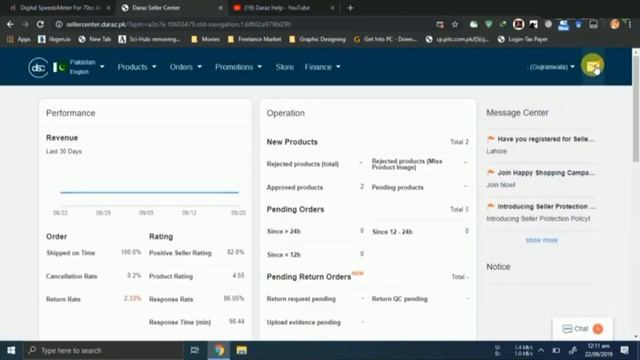Open the Chat widget
Image resolution: width=640 pixels, height=360 pixels.
click(582, 329)
